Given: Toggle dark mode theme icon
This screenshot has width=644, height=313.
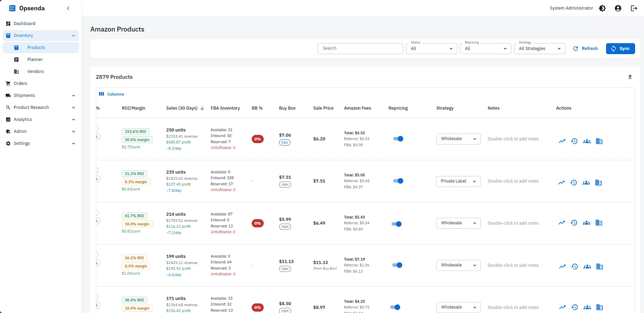Looking at the screenshot, I should [x=602, y=8].
